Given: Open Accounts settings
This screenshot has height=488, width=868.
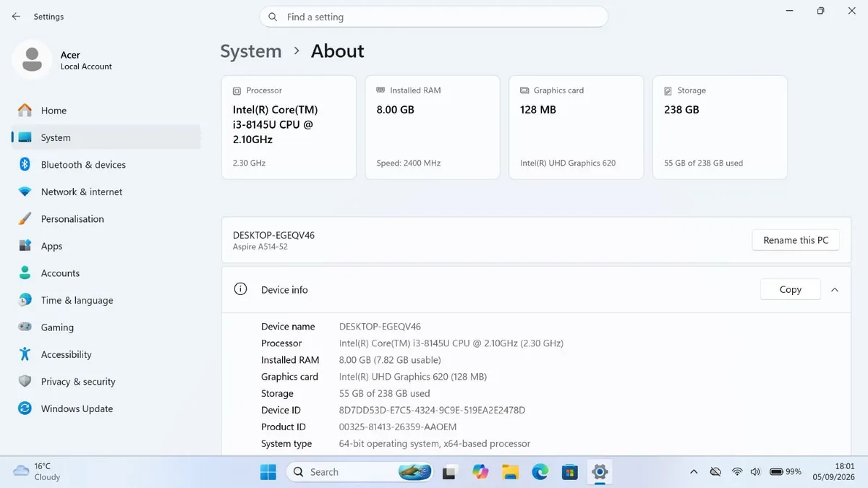Looking at the screenshot, I should pyautogui.click(x=106, y=273).
